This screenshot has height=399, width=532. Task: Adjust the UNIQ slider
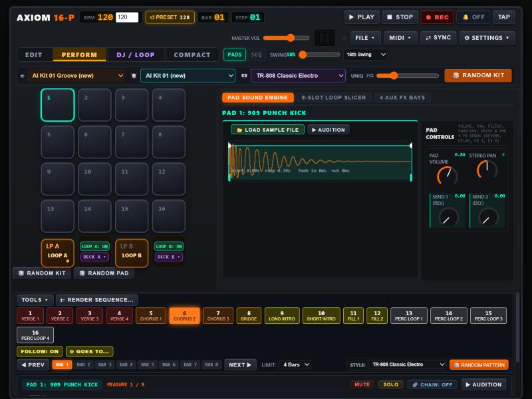click(408, 76)
